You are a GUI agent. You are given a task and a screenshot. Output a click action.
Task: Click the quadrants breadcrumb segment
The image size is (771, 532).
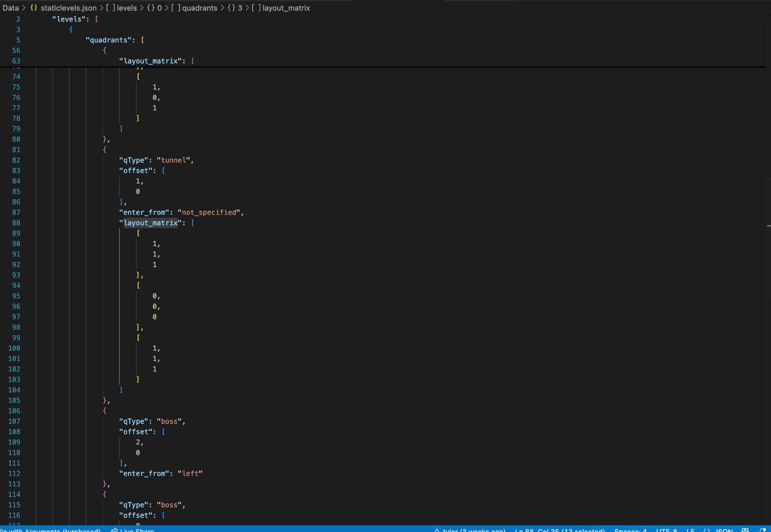tap(199, 8)
